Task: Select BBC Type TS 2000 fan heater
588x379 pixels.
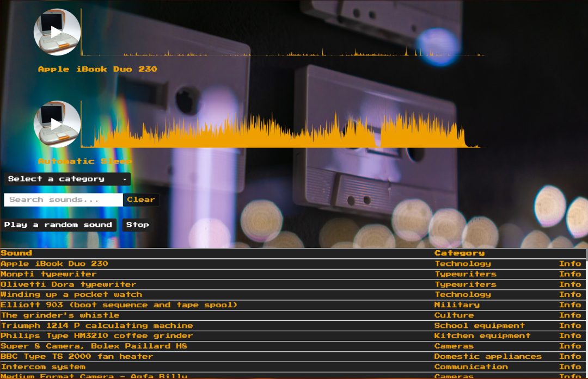Action: coord(77,357)
